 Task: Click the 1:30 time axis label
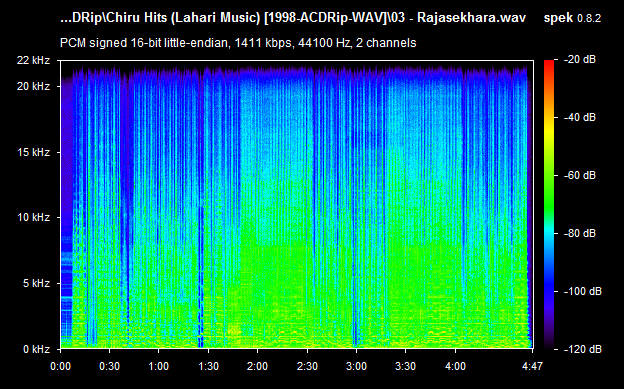pos(208,366)
